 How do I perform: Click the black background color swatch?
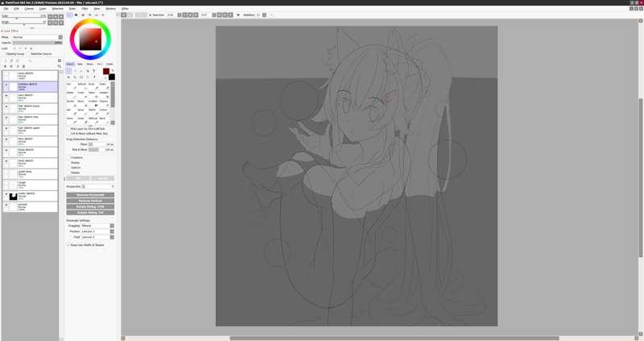click(x=112, y=77)
